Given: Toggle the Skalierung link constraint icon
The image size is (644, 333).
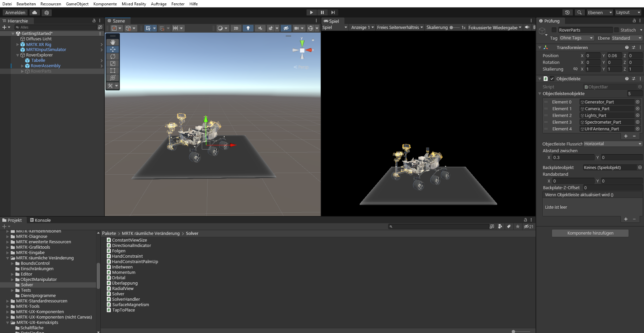Looking at the screenshot, I should [x=576, y=69].
